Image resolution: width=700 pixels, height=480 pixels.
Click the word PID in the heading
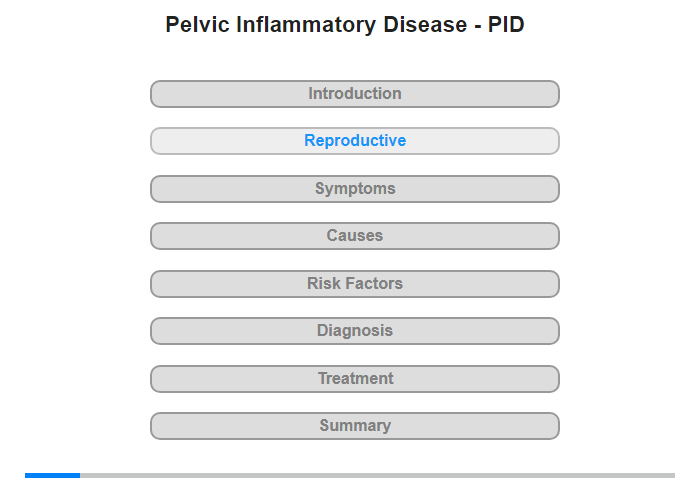point(506,25)
